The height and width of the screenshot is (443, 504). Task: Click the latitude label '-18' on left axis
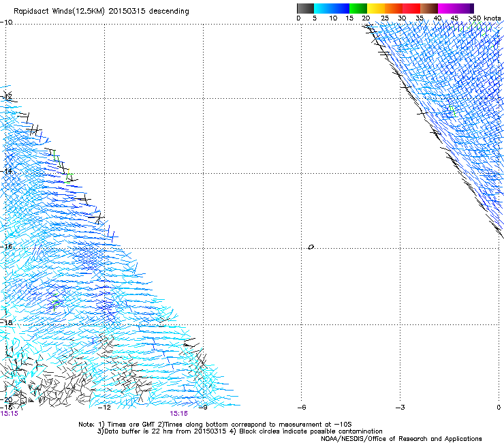7,322
